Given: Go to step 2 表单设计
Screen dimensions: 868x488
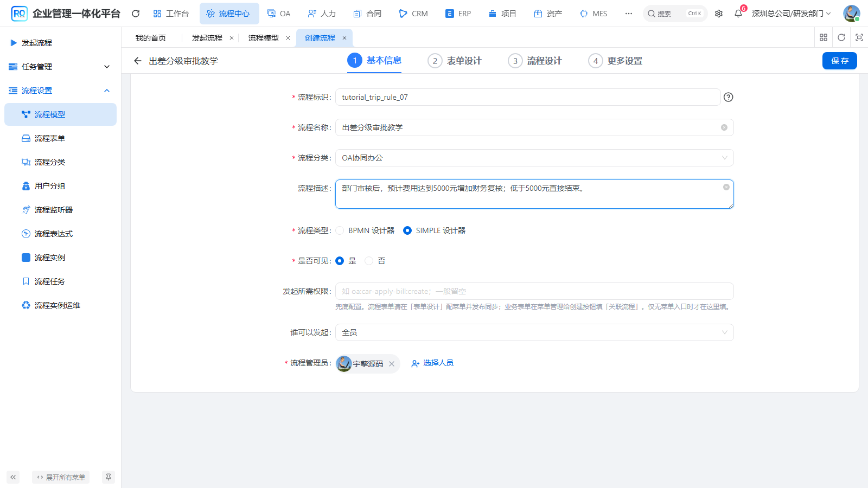Looking at the screenshot, I should (x=455, y=61).
